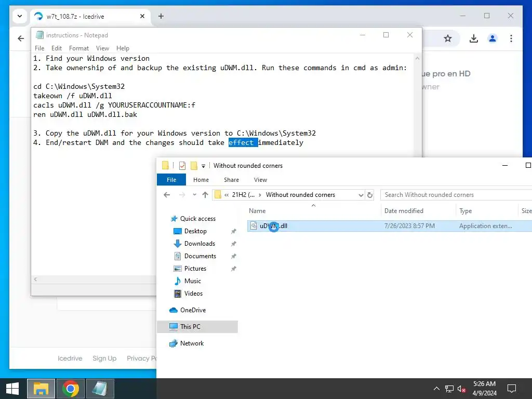
Task: Click the File tab in File Explorer
Action: 171,180
